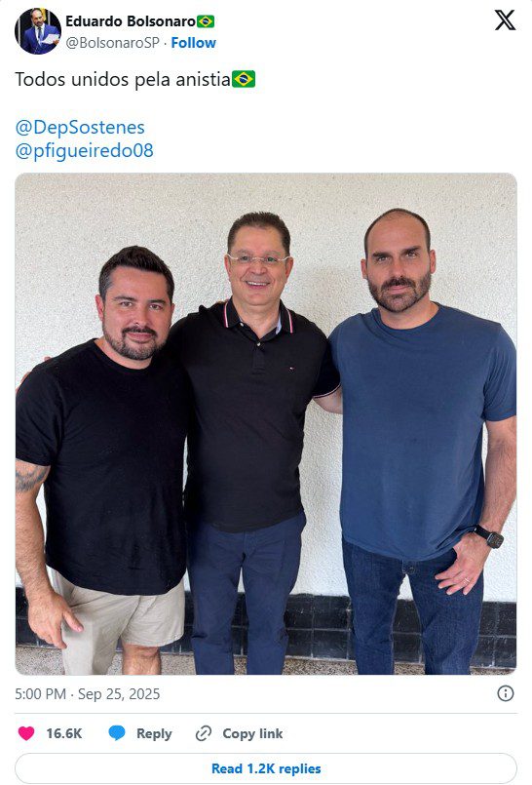Click the Brazil flag emoji in tweet text
532x785 pixels.
(x=244, y=79)
